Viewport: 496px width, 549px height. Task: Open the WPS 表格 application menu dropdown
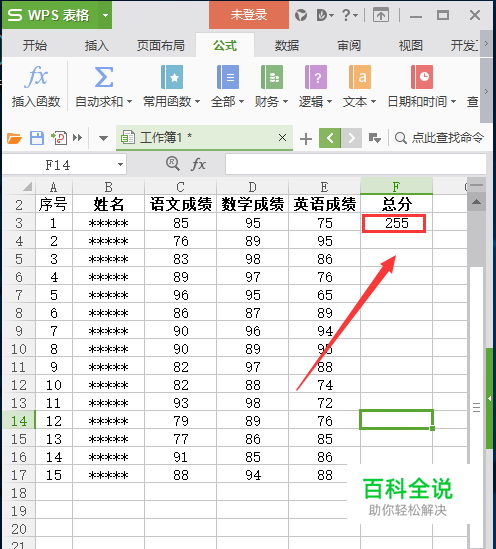[105, 15]
